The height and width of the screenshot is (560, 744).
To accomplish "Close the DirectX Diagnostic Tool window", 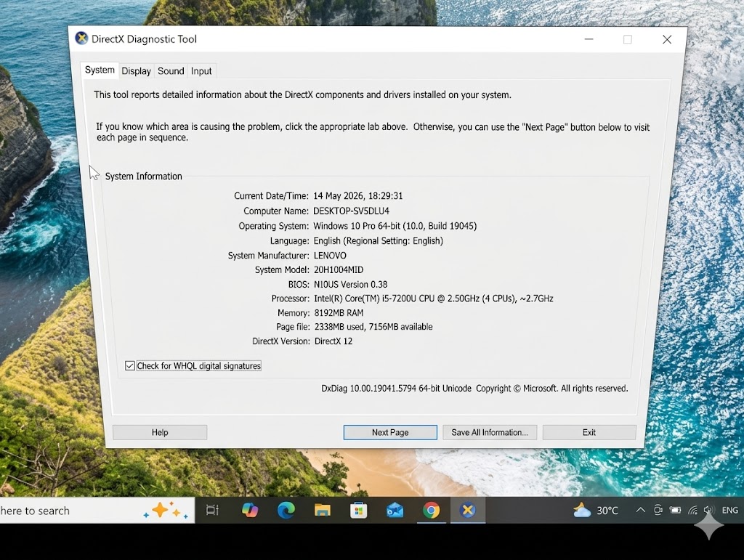I will [x=667, y=39].
